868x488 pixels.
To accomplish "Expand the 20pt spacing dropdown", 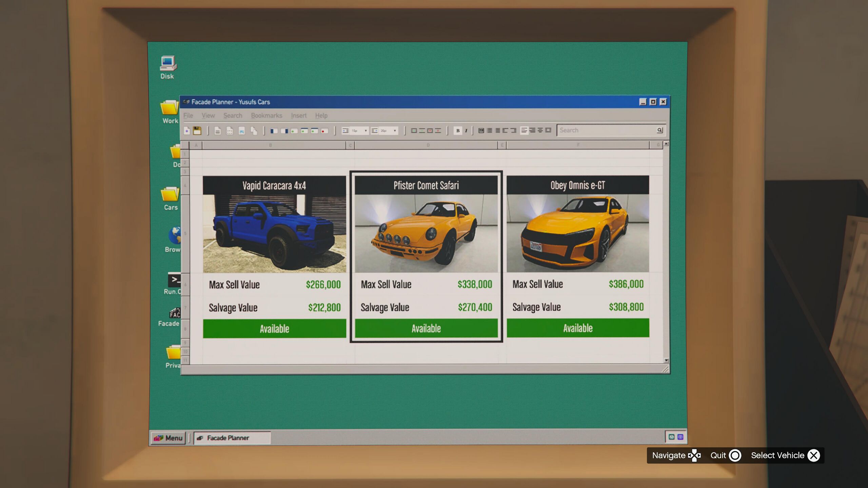I will pos(395,130).
